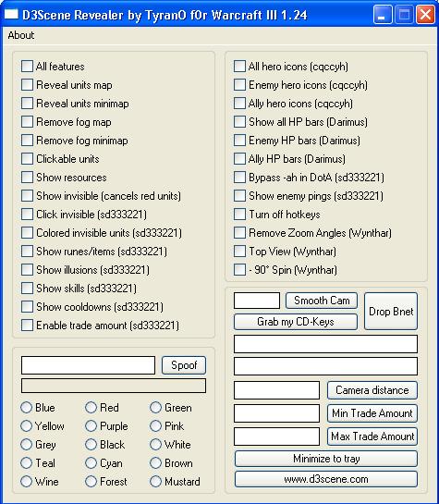Toggle Reveal units minimap
This screenshot has width=439, height=504.
(x=28, y=104)
